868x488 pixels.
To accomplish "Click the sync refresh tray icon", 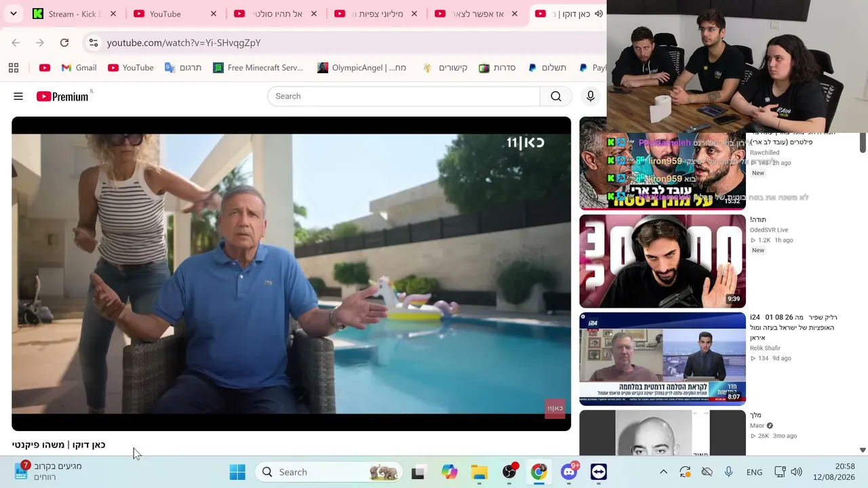I will 685,472.
